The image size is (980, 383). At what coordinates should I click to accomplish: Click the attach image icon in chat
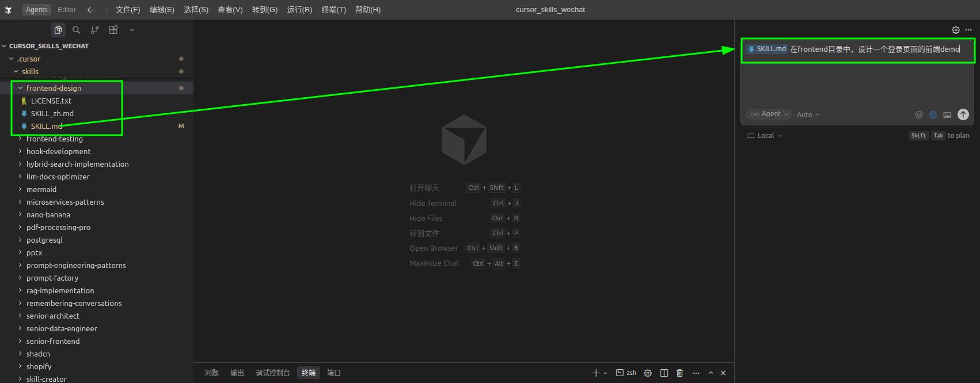[x=947, y=114]
